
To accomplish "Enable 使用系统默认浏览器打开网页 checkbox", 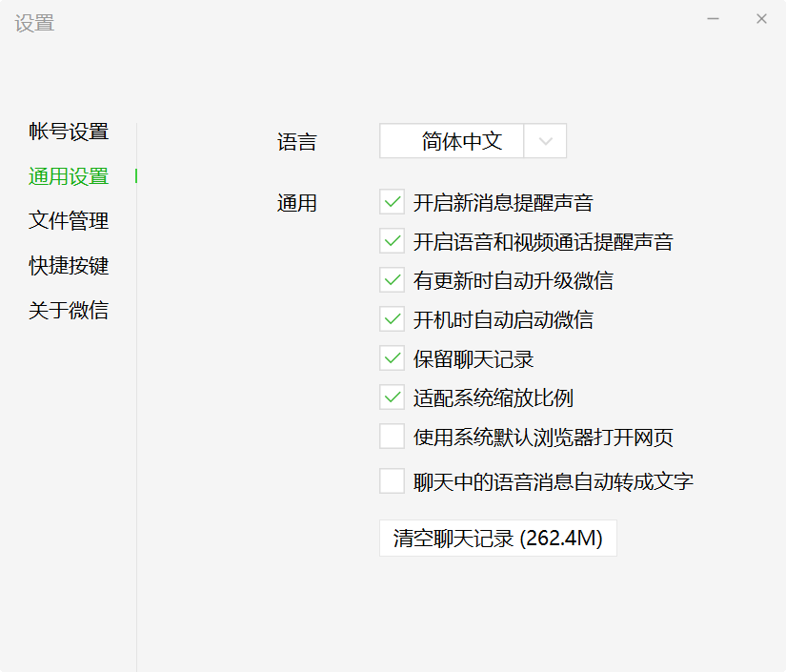I will tap(392, 437).
